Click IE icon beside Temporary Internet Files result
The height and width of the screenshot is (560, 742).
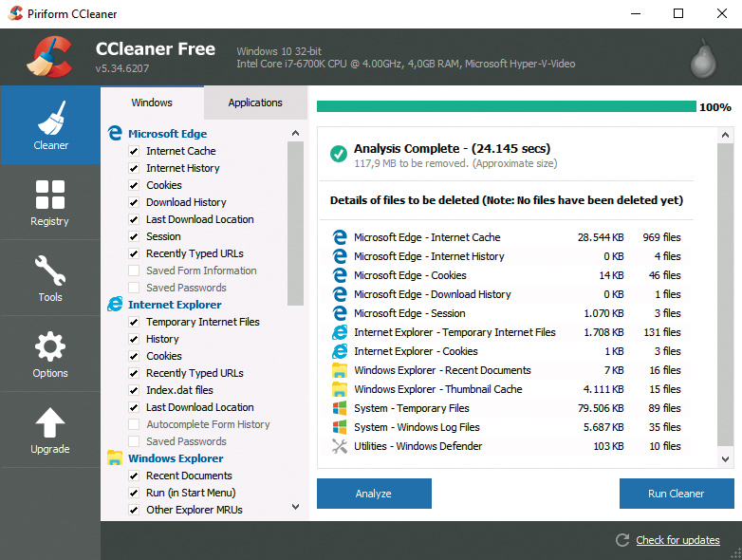(x=340, y=332)
